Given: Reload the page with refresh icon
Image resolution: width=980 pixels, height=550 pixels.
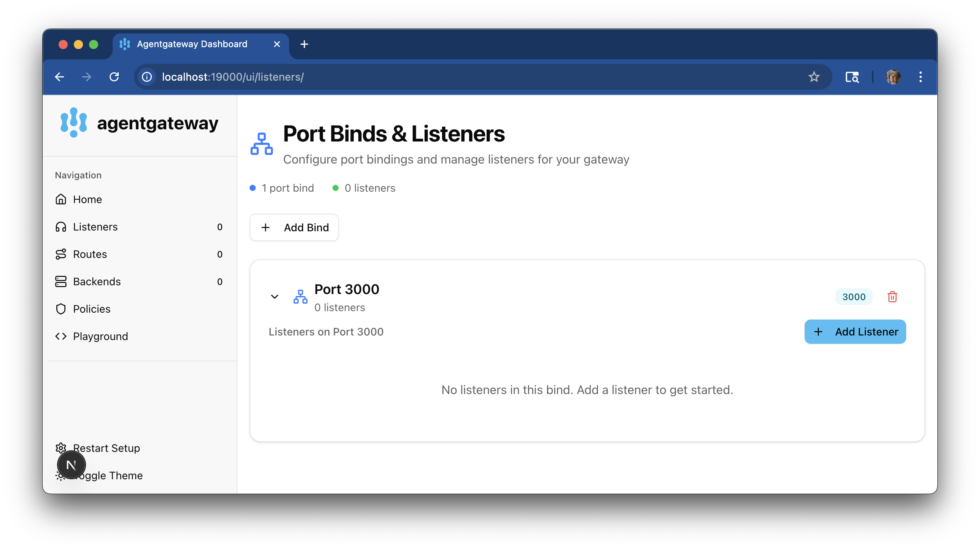Looking at the screenshot, I should click(114, 77).
